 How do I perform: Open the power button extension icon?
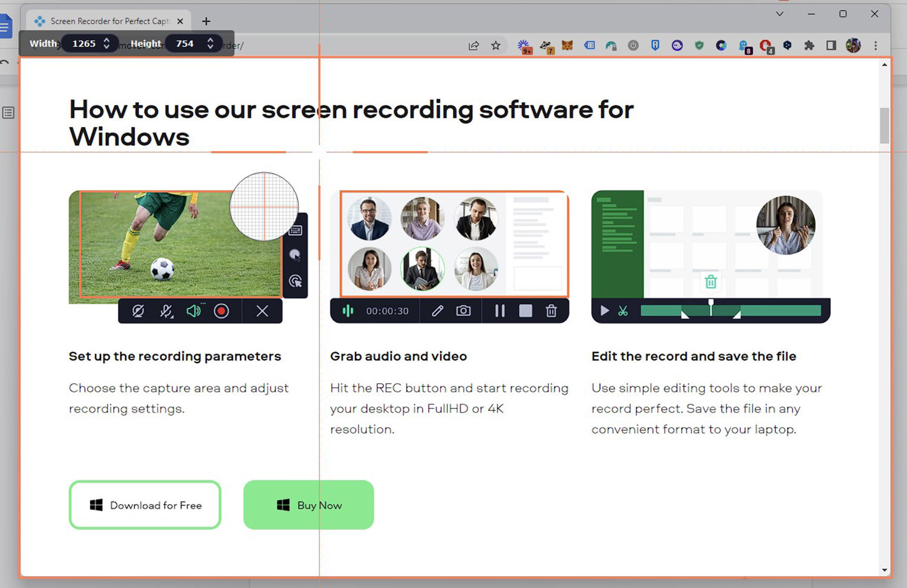click(633, 45)
